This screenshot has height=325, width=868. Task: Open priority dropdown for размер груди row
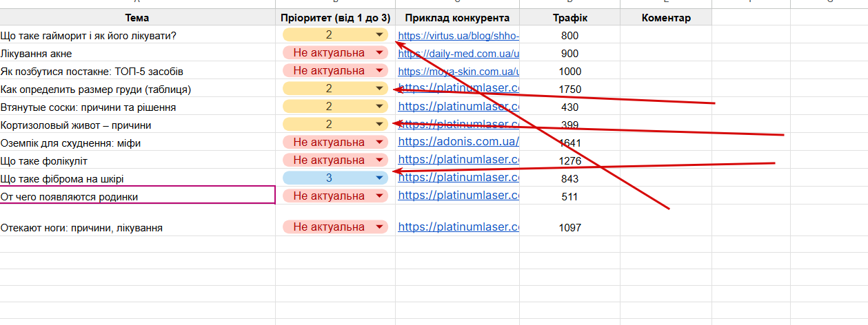336,89
